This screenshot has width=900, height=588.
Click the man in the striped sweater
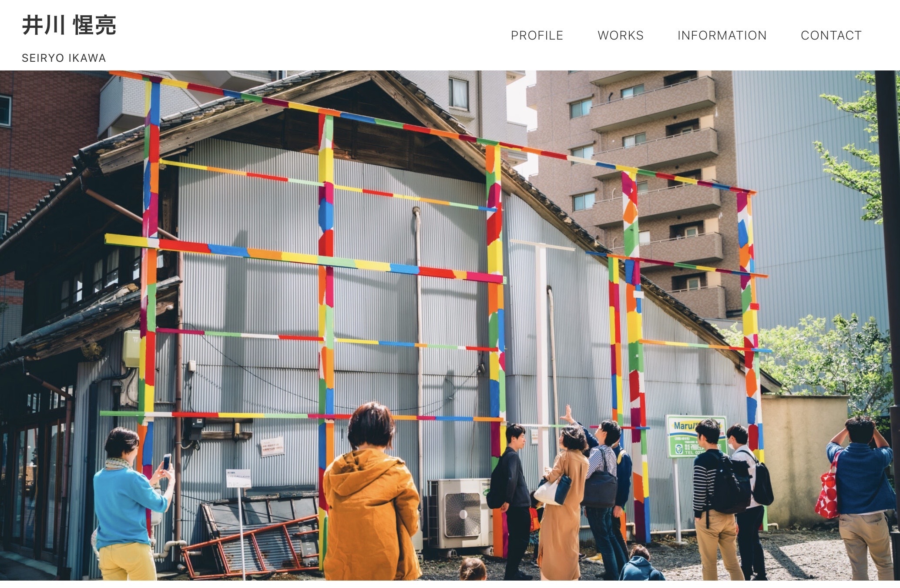pyautogui.click(x=714, y=500)
